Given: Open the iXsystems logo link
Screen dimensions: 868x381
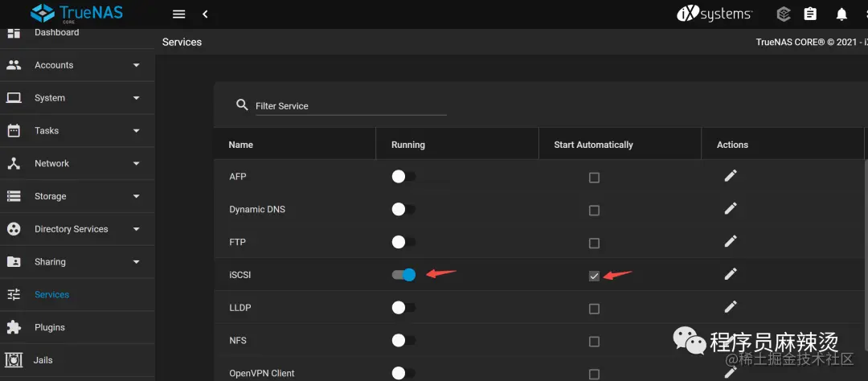Looking at the screenshot, I should coord(714,14).
